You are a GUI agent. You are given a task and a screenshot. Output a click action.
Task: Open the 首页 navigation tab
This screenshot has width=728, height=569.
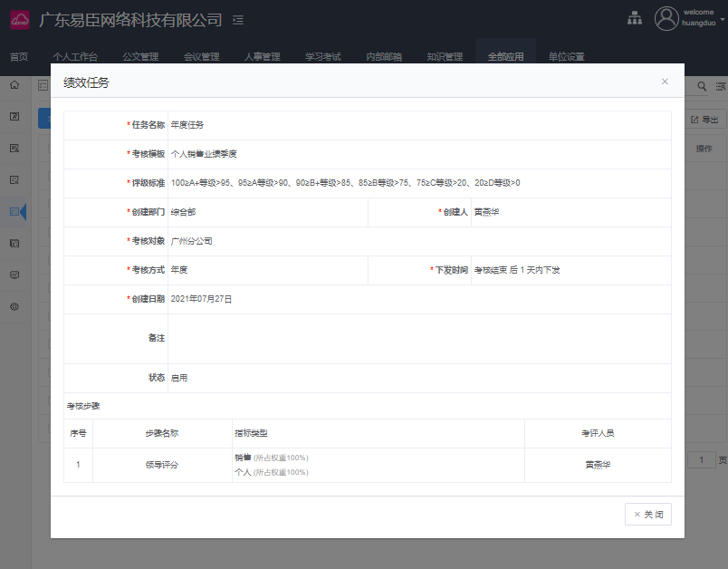pos(19,57)
